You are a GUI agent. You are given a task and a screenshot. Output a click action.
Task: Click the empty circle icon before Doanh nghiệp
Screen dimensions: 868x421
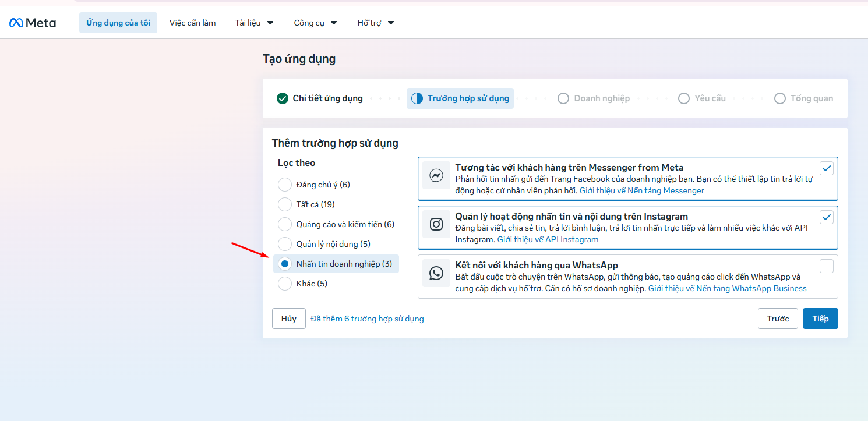(563, 98)
